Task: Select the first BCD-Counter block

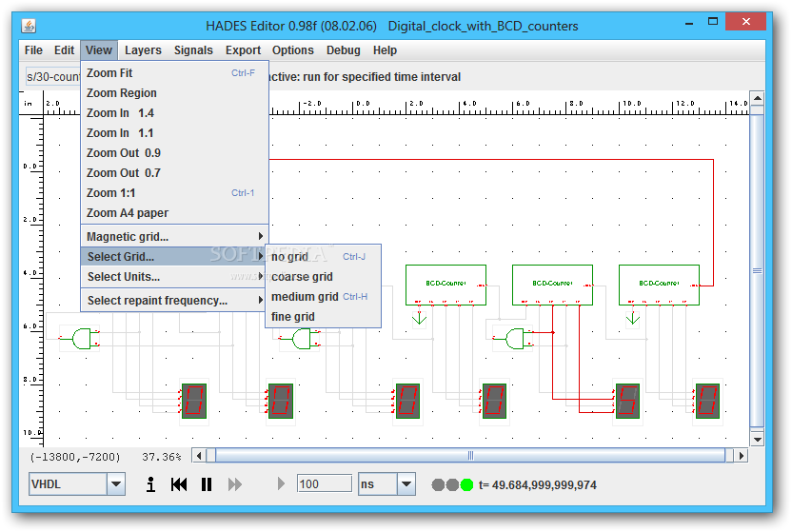Action: point(446,285)
